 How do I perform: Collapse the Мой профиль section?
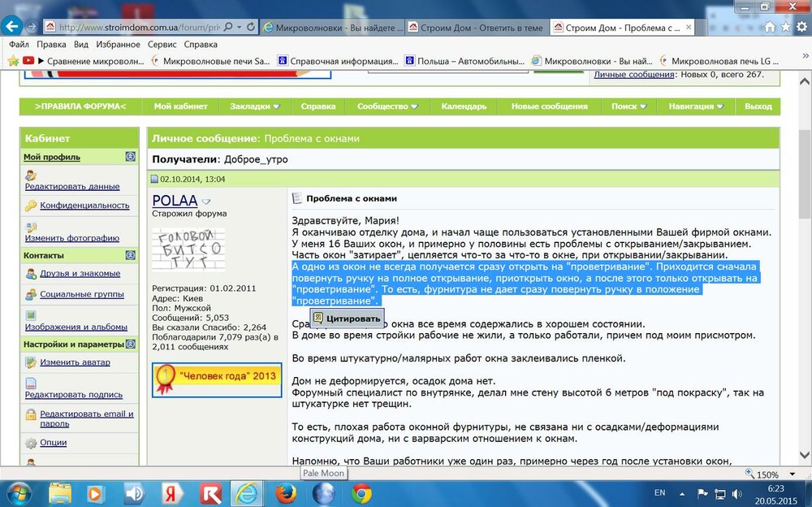[x=131, y=157]
